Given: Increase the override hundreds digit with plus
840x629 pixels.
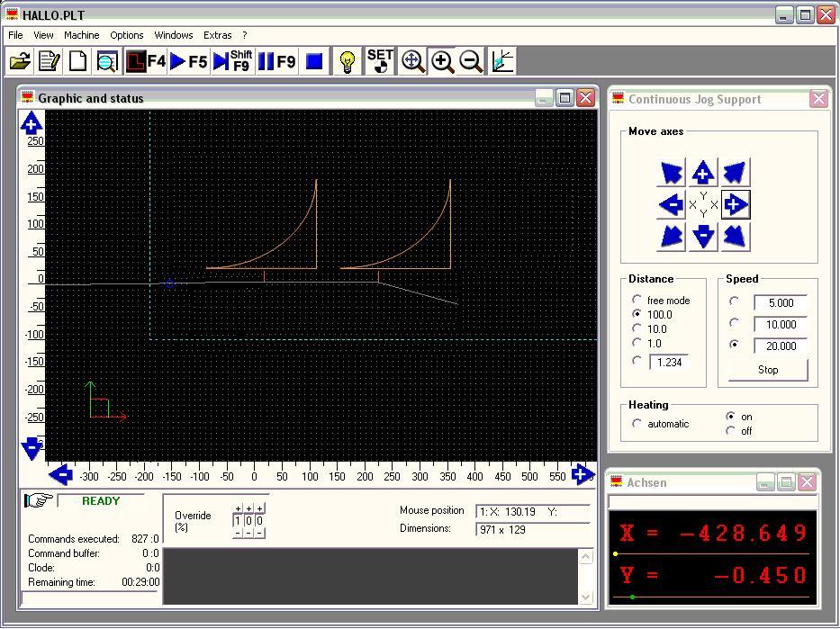Looking at the screenshot, I should click(x=239, y=508).
